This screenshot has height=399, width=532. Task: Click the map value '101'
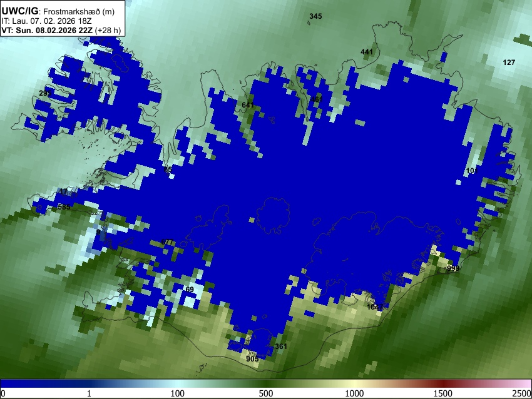click(472, 171)
